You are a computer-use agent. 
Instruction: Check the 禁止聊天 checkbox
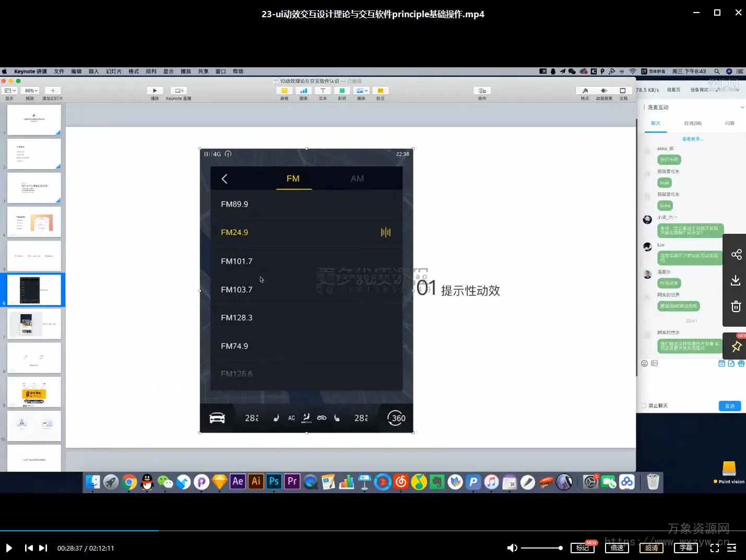pos(644,406)
